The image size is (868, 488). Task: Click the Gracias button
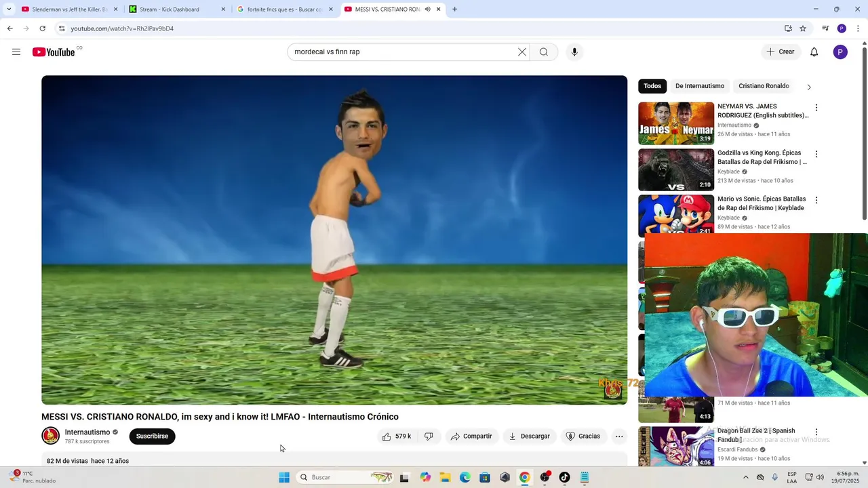(583, 436)
